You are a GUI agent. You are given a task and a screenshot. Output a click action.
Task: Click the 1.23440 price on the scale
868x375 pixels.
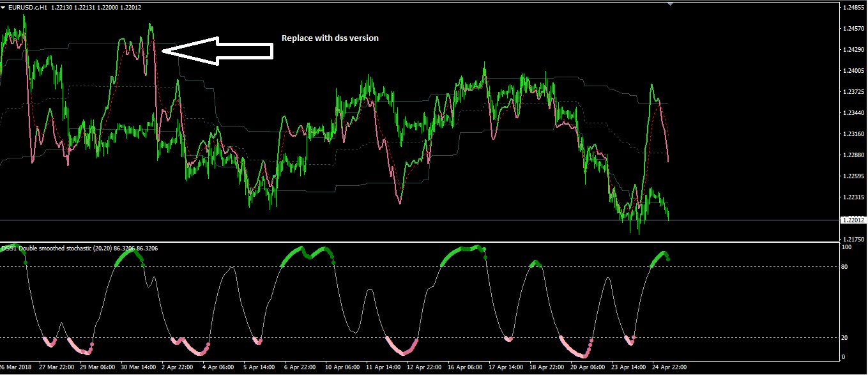coord(854,112)
